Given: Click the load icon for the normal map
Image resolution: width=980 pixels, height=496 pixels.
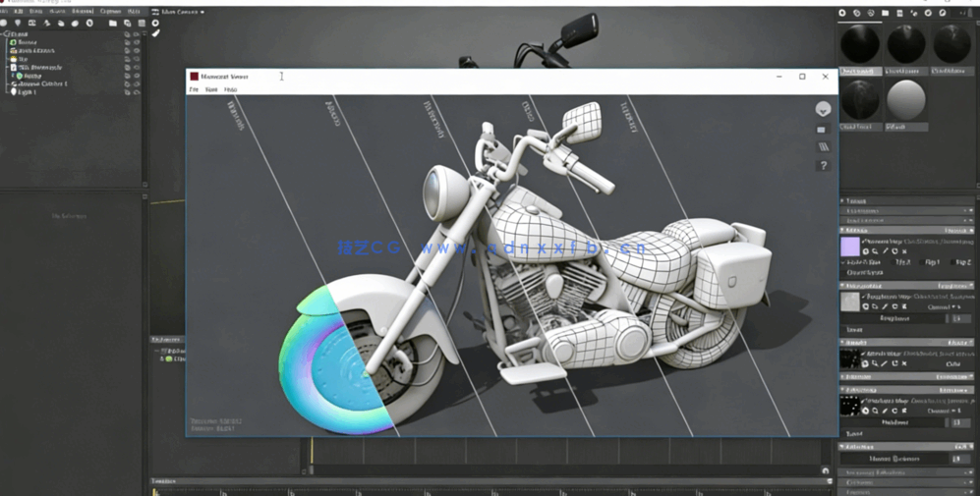Looking at the screenshot, I should pos(866,251).
